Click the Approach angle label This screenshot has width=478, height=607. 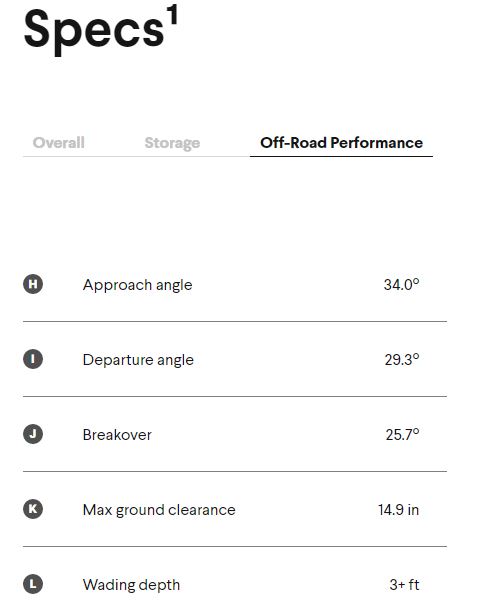point(137,285)
